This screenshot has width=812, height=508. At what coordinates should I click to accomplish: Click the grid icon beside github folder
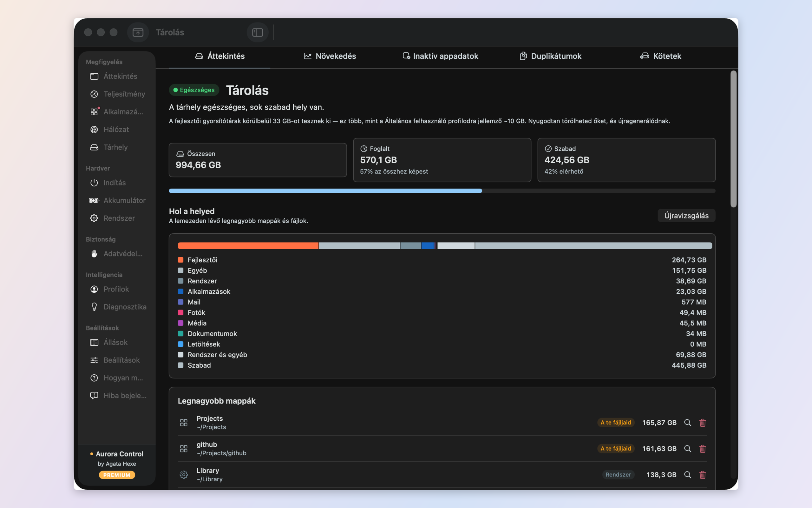coord(184,449)
